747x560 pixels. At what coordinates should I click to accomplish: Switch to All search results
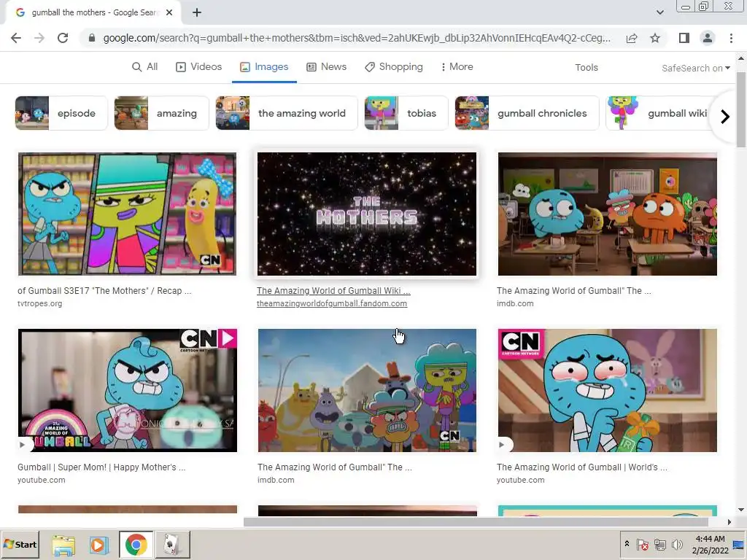(x=145, y=67)
